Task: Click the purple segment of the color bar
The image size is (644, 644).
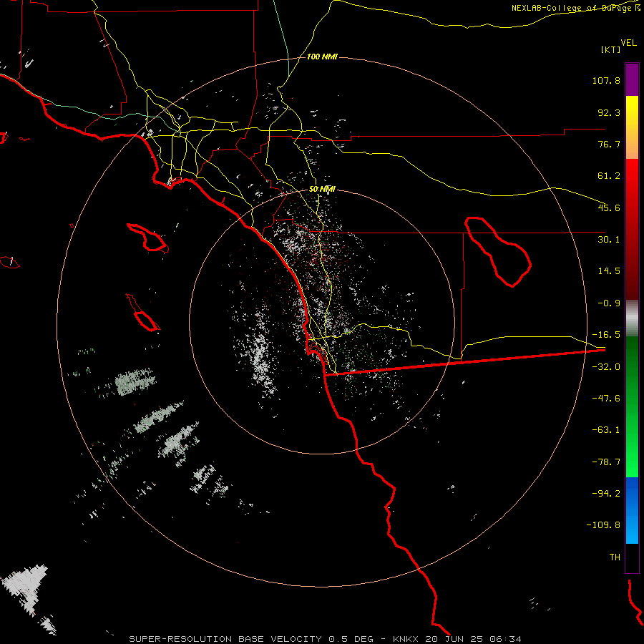Action: click(632, 80)
